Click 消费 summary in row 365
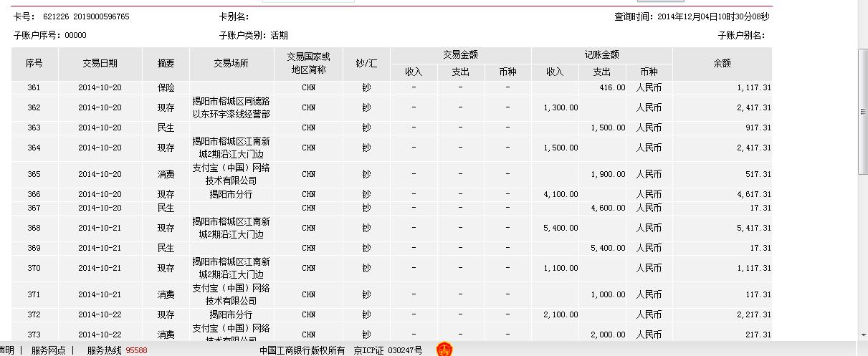This screenshot has height=356, width=868. pyautogui.click(x=166, y=174)
